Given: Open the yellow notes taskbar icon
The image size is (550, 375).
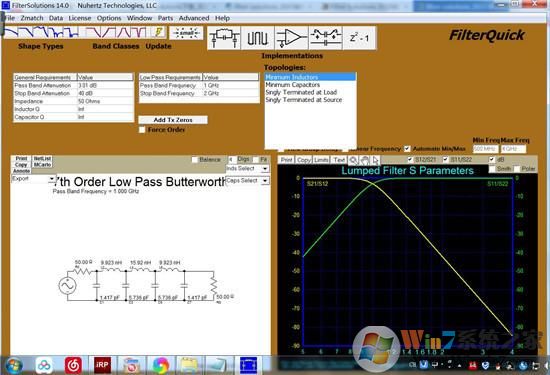Looking at the screenshot, I should (x=190, y=365).
